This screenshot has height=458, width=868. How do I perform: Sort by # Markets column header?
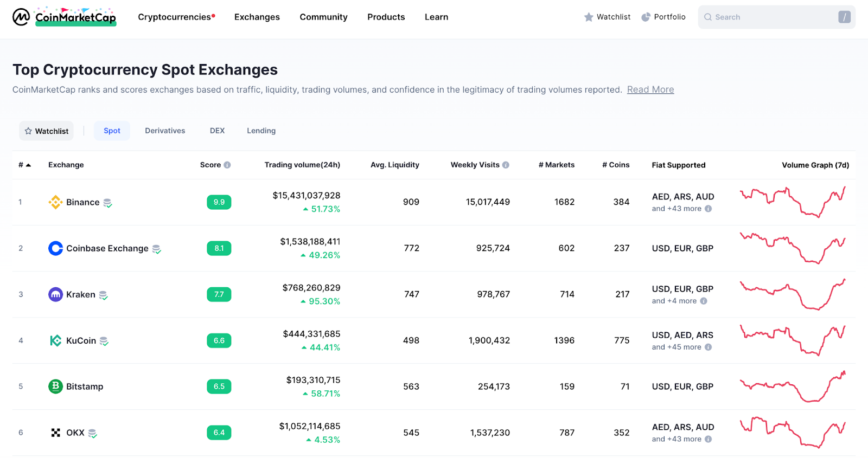pos(557,165)
